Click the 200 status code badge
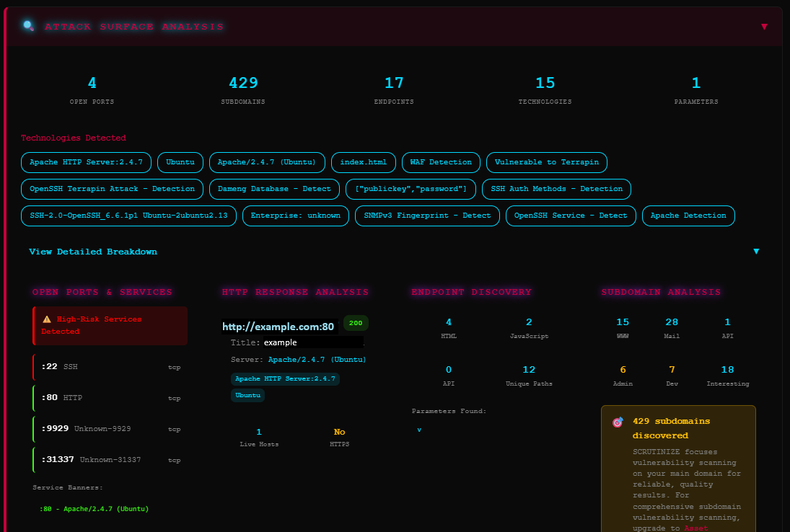The image size is (790, 532). (x=356, y=323)
